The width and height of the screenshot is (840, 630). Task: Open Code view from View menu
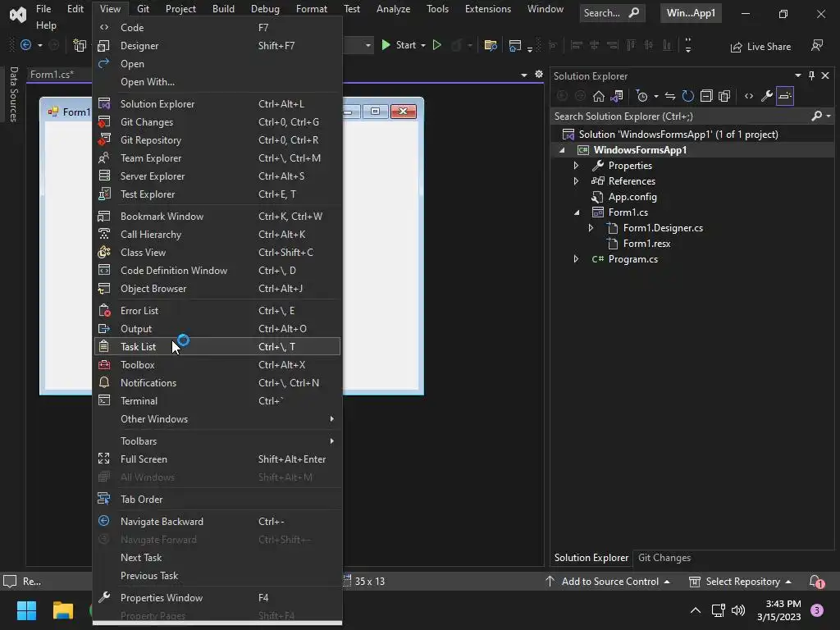click(x=217, y=27)
